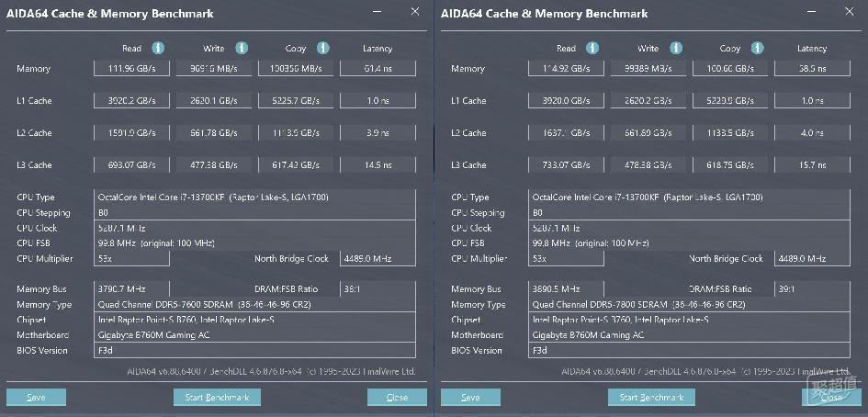The image size is (868, 417).
Task: Open Copy info icon in right window
Action: coord(758,48)
